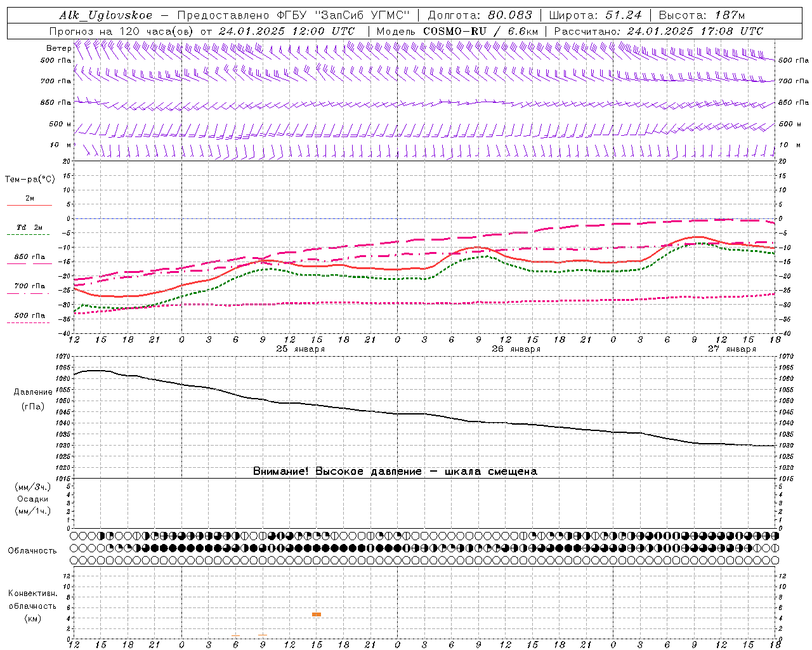Screen dimensions: 812x650
Task: Click the 'Осадки' precipitation label
Action: 32,499
